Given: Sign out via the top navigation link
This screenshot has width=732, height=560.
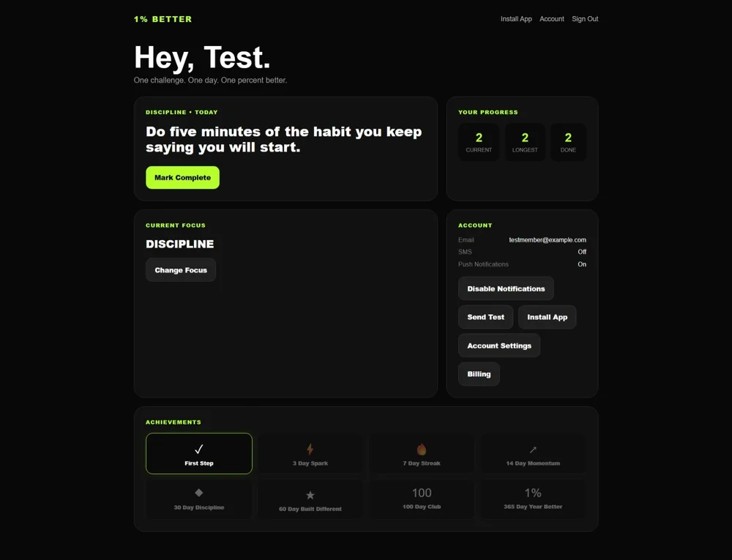Looking at the screenshot, I should click(585, 19).
